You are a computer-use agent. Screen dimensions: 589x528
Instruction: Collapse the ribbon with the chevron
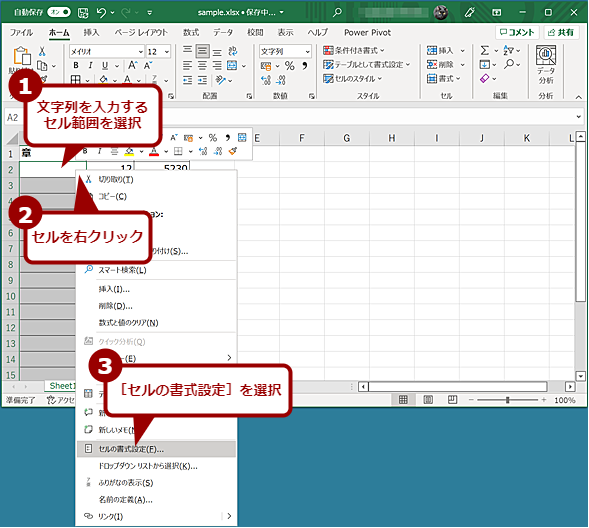pos(578,97)
